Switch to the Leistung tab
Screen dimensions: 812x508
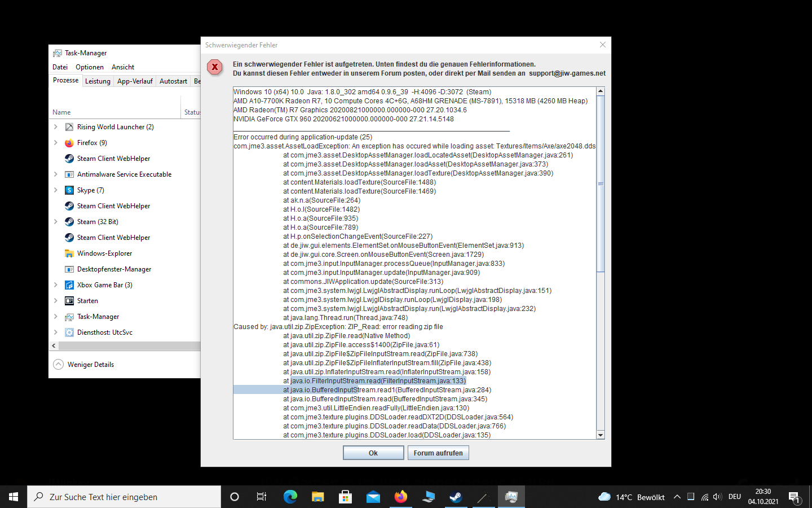98,81
